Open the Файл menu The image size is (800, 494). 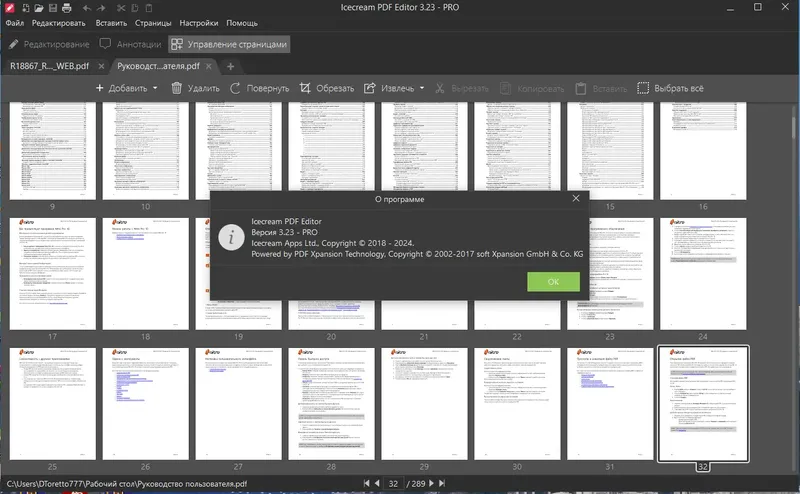(15, 23)
